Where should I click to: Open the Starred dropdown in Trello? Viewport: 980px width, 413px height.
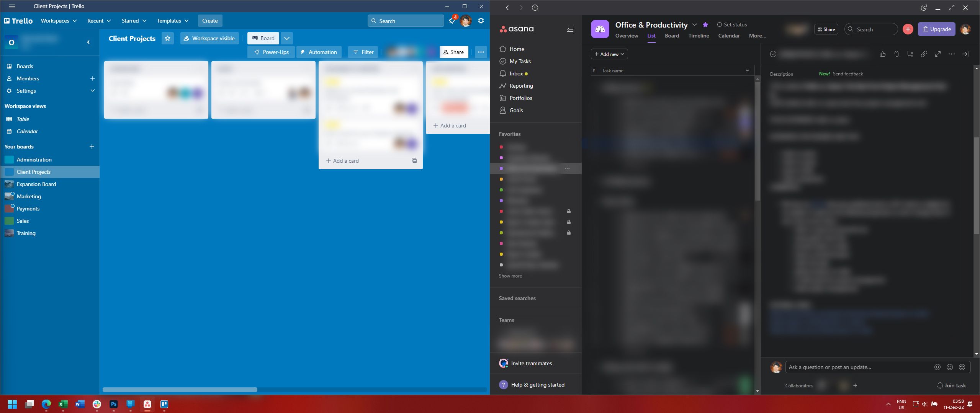click(x=134, y=21)
